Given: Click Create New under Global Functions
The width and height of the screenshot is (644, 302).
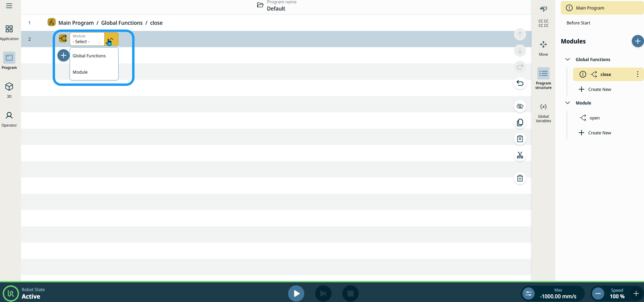Looking at the screenshot, I should pyautogui.click(x=599, y=89).
